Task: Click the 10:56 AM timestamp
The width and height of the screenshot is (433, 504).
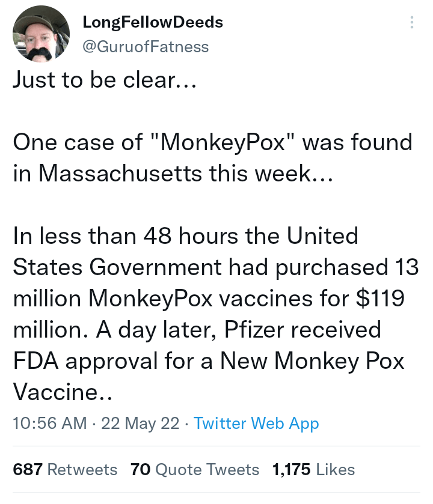Action: (49, 423)
